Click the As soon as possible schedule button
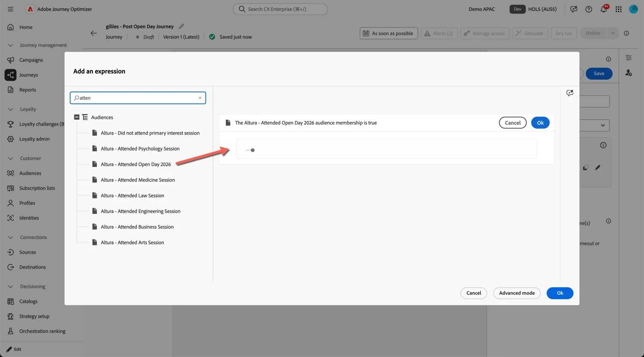This screenshot has width=644, height=357. click(x=388, y=33)
